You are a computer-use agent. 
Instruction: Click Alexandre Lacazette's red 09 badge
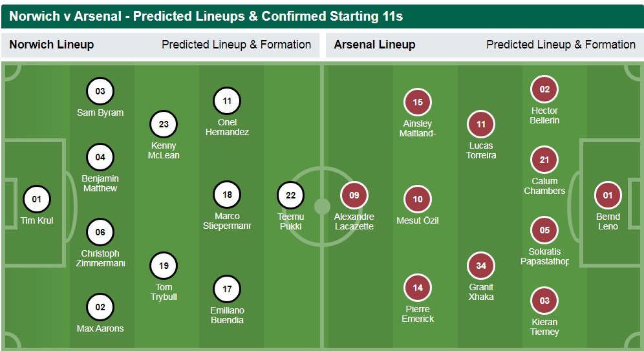tap(354, 195)
